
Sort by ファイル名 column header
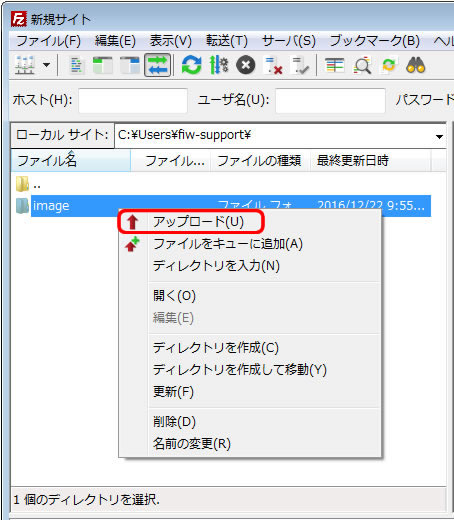pyautogui.click(x=71, y=160)
